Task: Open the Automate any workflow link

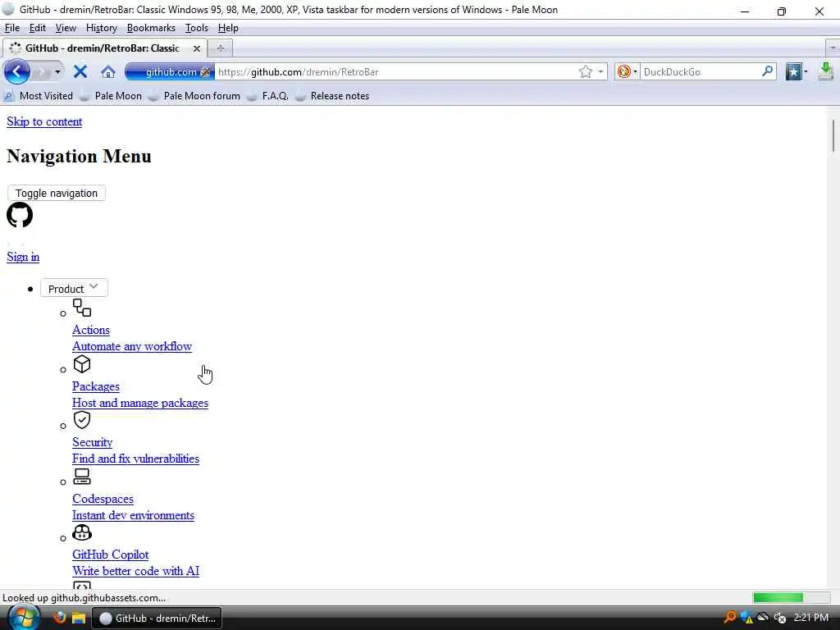Action: [x=132, y=346]
